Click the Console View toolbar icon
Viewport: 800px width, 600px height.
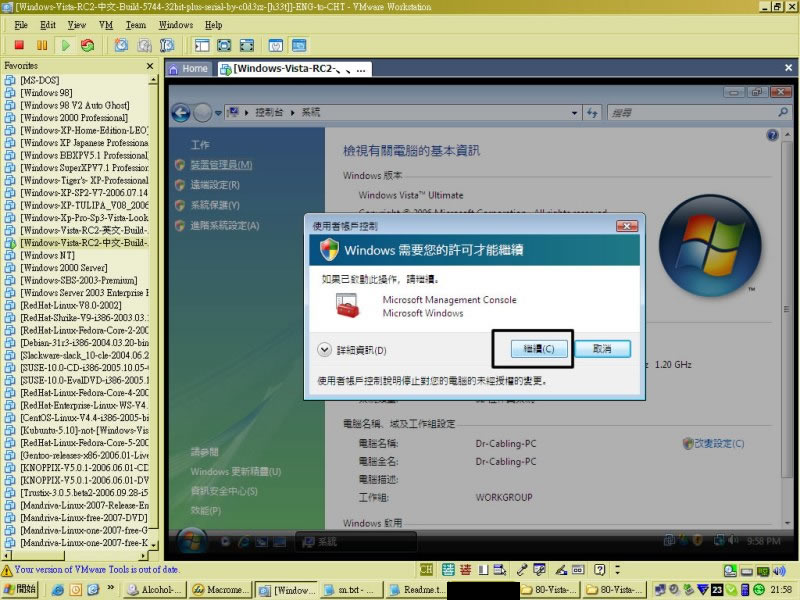tap(299, 45)
